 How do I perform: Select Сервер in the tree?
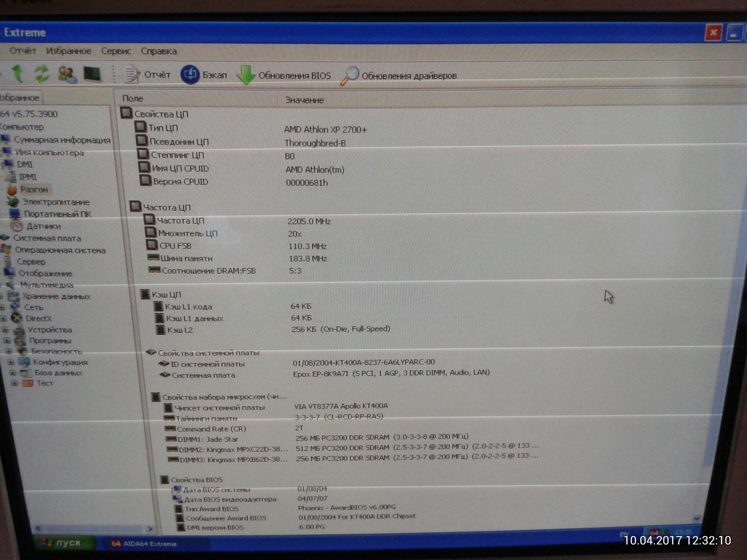pos(31,262)
